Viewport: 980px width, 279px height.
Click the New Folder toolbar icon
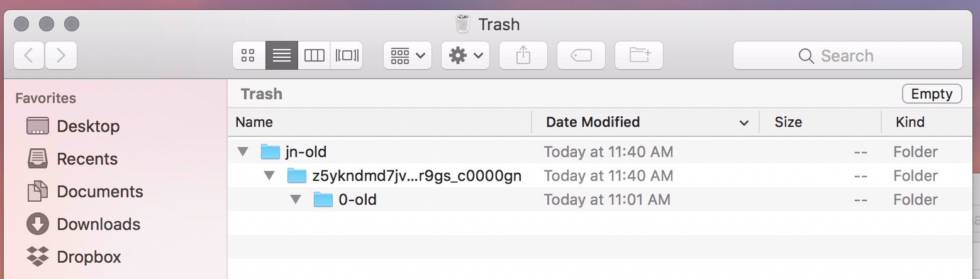point(638,55)
